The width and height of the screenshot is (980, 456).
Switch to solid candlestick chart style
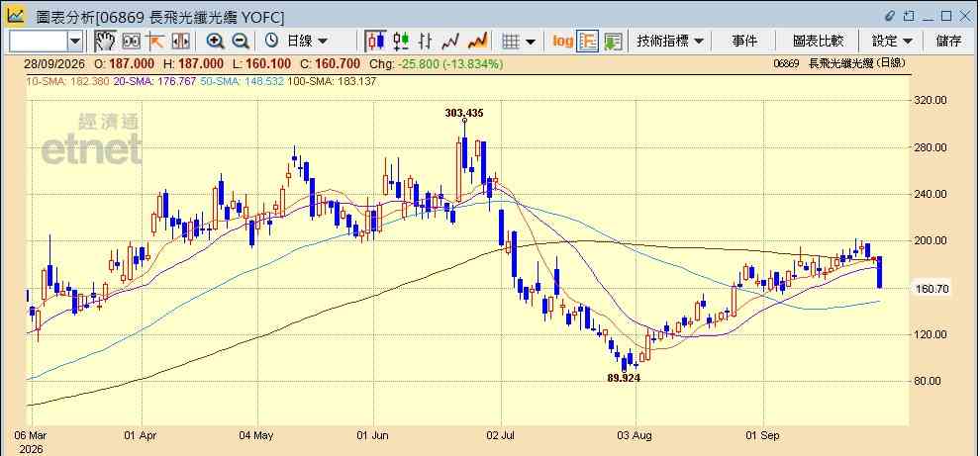click(x=375, y=42)
